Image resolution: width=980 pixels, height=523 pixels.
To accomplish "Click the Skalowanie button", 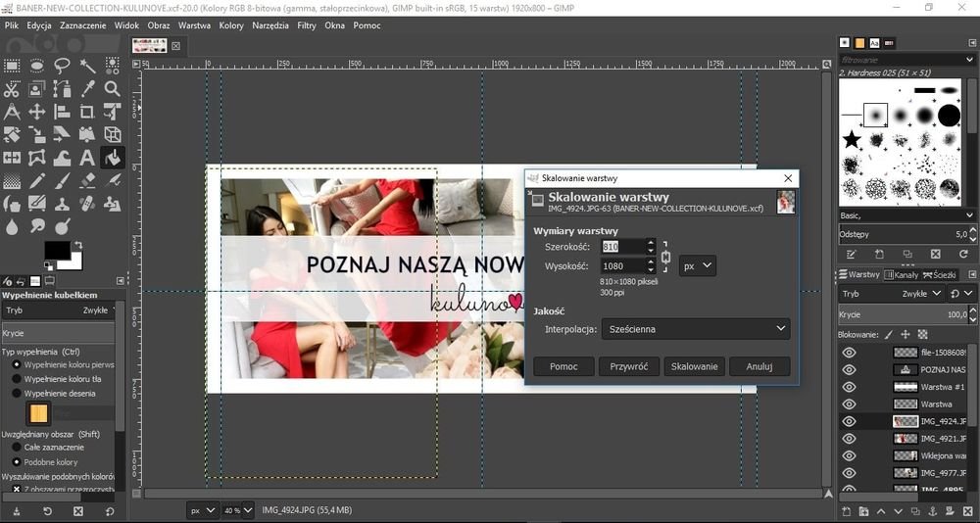I will 695,366.
